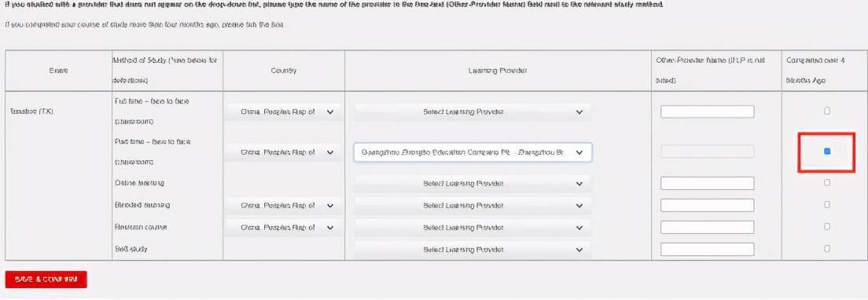
Task: Focus Other Provider Name field for Online learning
Action: pos(708,184)
